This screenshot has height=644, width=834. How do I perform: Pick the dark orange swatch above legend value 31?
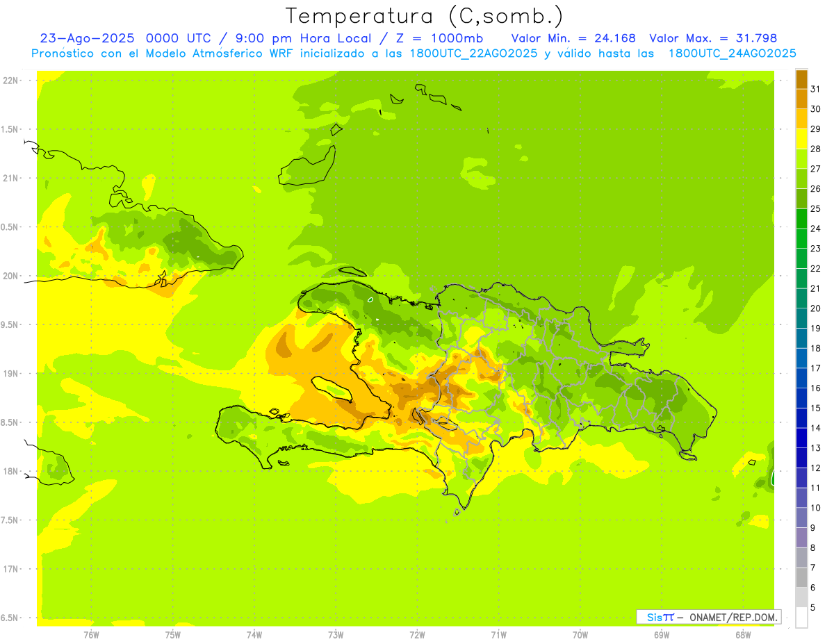[801, 79]
